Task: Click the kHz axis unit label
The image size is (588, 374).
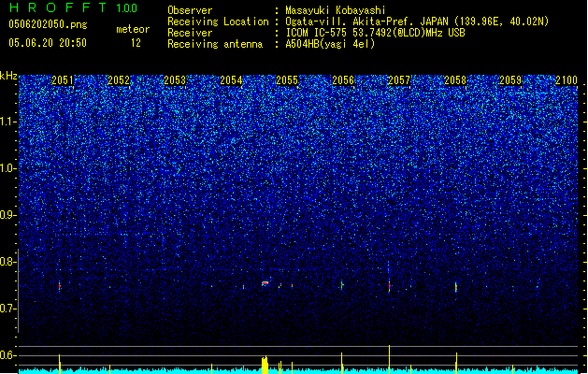Action: tap(8, 76)
